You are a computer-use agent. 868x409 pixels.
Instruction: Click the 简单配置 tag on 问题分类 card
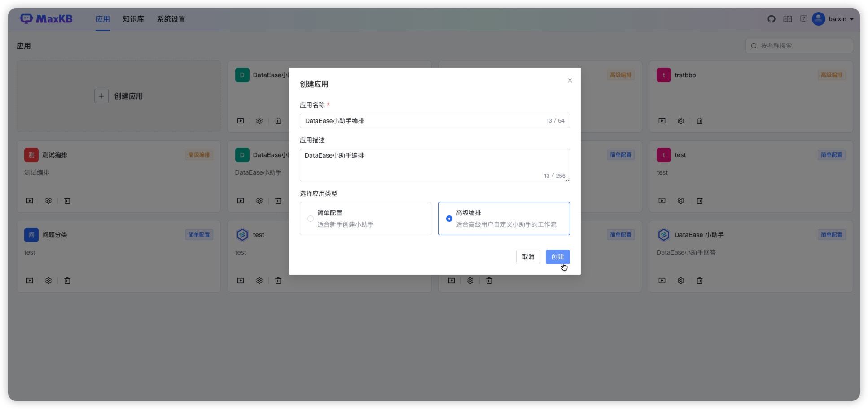pyautogui.click(x=199, y=235)
